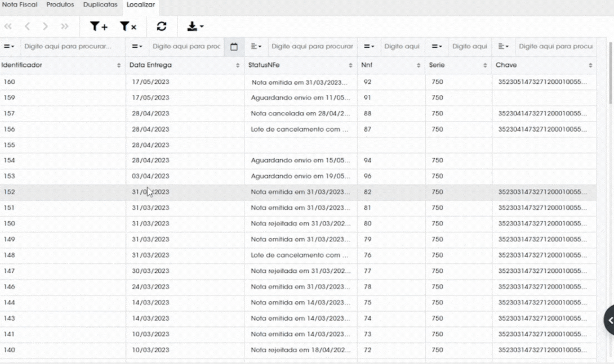Open Serie filter operator dropdown
Image resolution: width=614 pixels, height=364 pixels.
click(x=437, y=47)
